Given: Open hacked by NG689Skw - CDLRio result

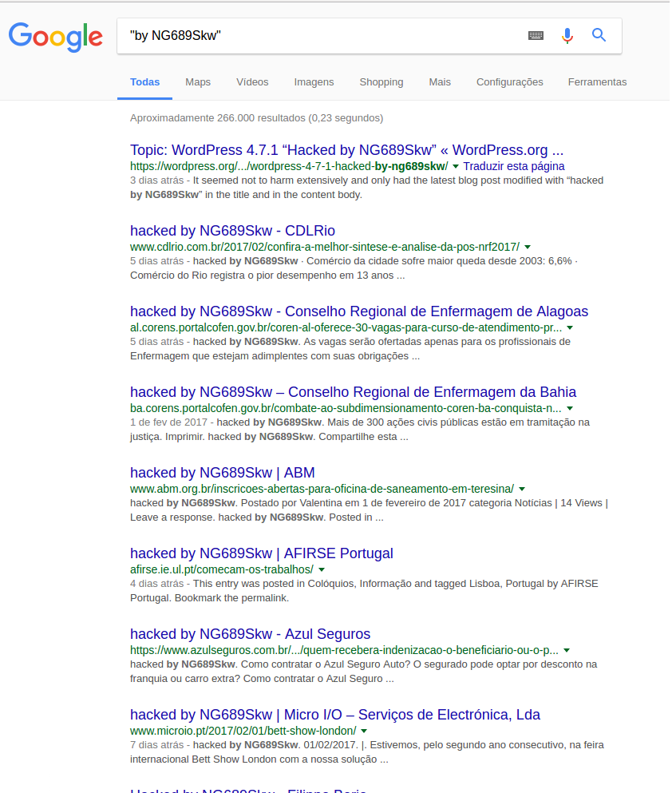Looking at the screenshot, I should click(x=232, y=231).
